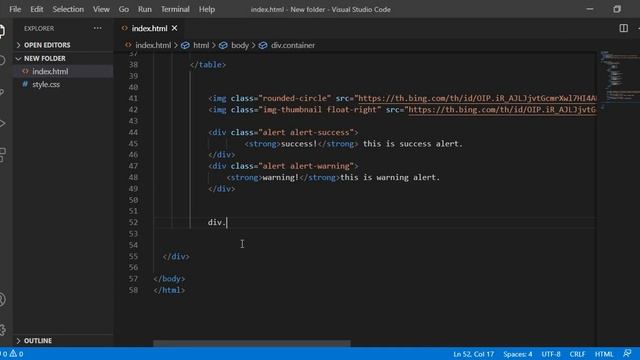The width and height of the screenshot is (640, 360).
Task: Open Explorer views and more actions menu
Action: coord(98,28)
